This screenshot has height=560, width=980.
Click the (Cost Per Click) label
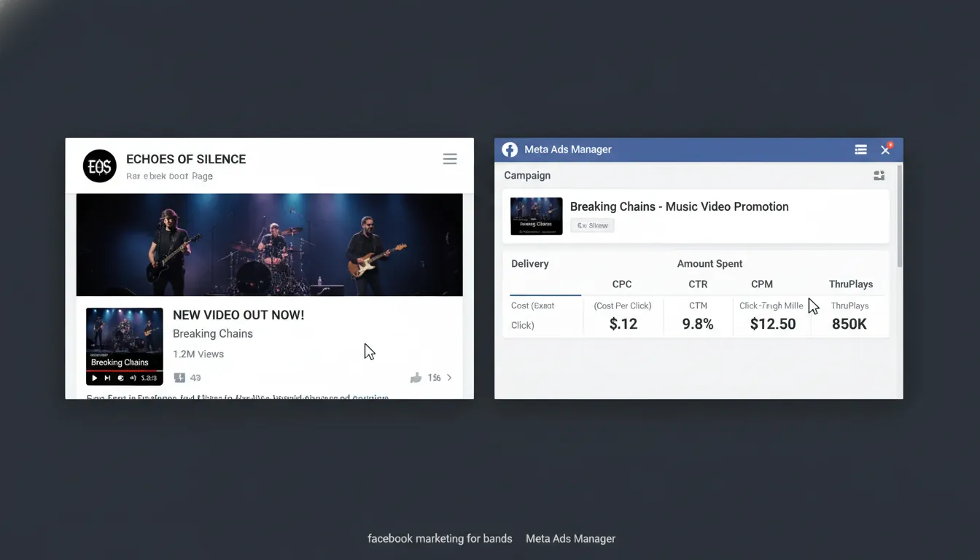click(623, 306)
